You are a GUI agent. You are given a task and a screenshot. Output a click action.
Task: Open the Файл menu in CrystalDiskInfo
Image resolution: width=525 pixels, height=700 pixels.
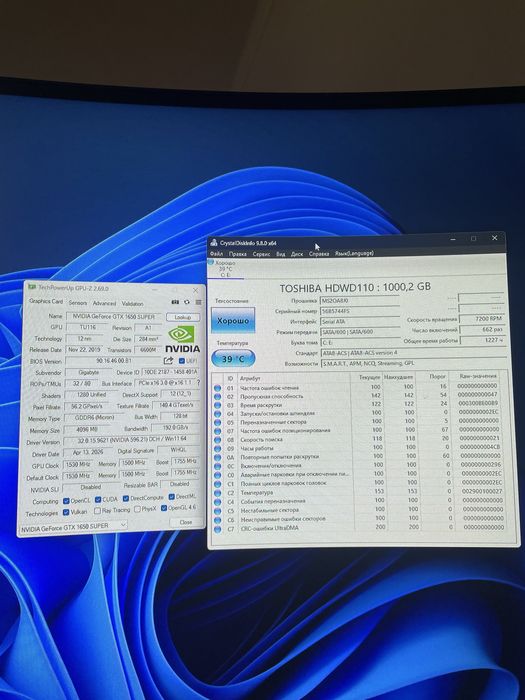pyautogui.click(x=217, y=254)
